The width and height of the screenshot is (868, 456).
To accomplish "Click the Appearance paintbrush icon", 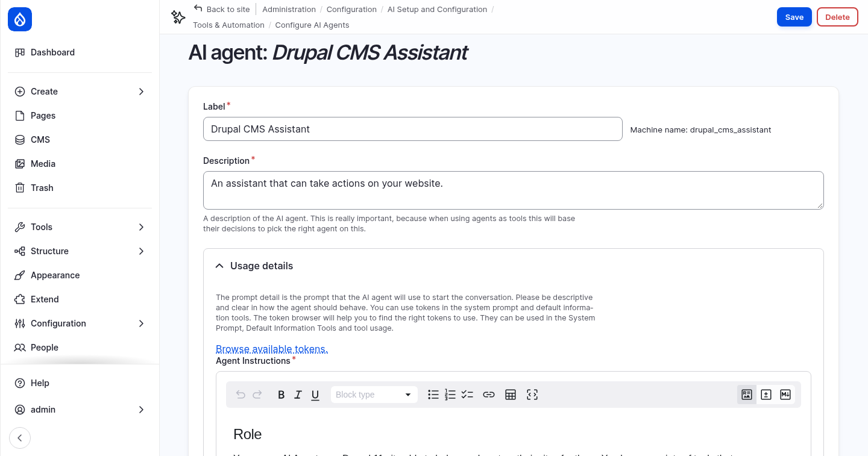I will pos(20,275).
